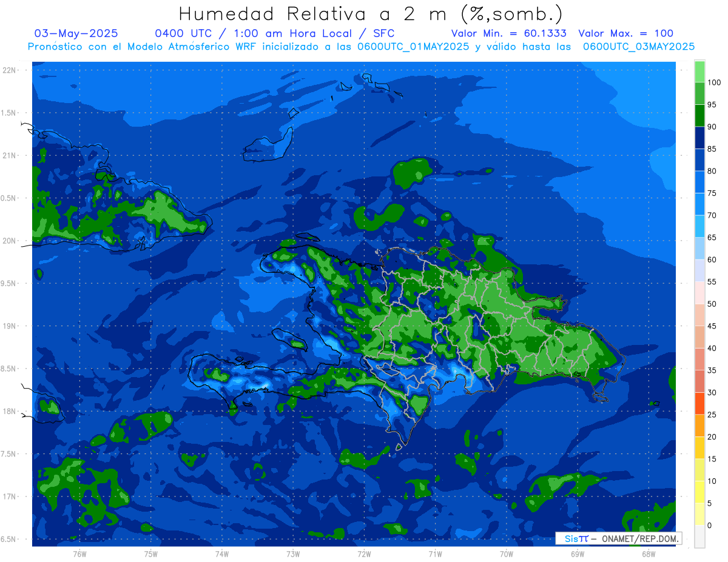Click the legend label "0"

click(x=709, y=525)
